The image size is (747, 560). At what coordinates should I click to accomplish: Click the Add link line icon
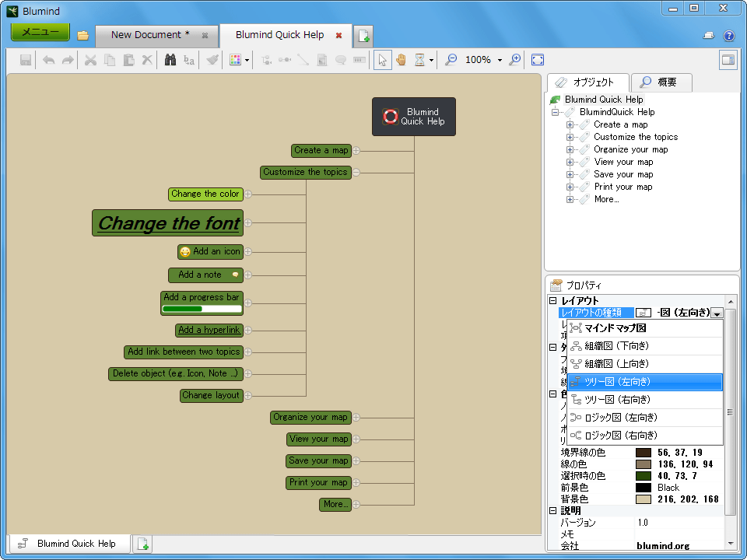[x=303, y=60]
